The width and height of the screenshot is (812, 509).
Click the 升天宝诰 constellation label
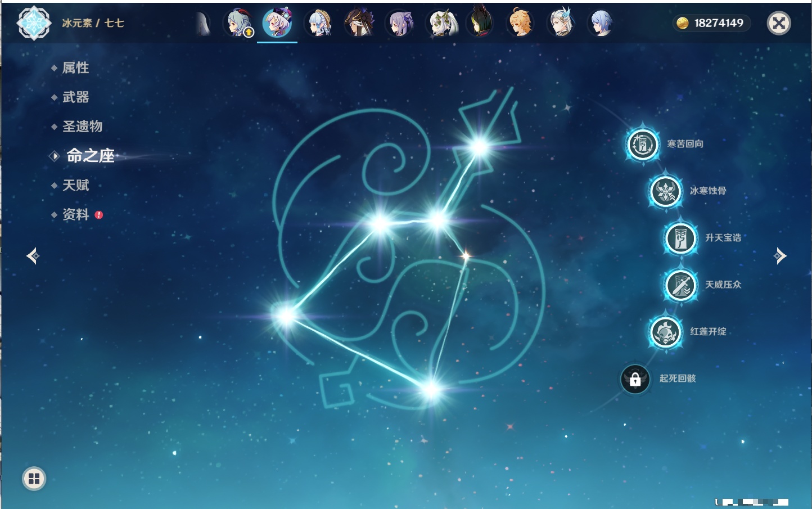[723, 238]
